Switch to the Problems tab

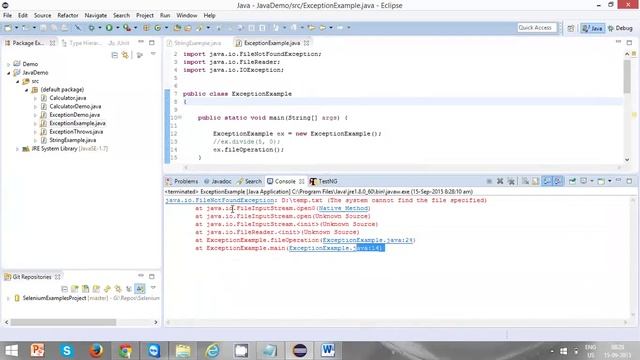182,181
